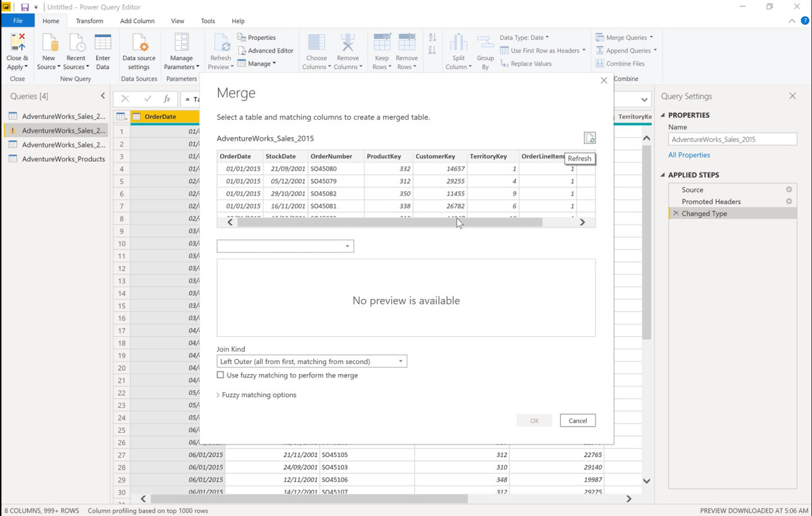Switch to the Transform ribbon tab

(x=89, y=21)
